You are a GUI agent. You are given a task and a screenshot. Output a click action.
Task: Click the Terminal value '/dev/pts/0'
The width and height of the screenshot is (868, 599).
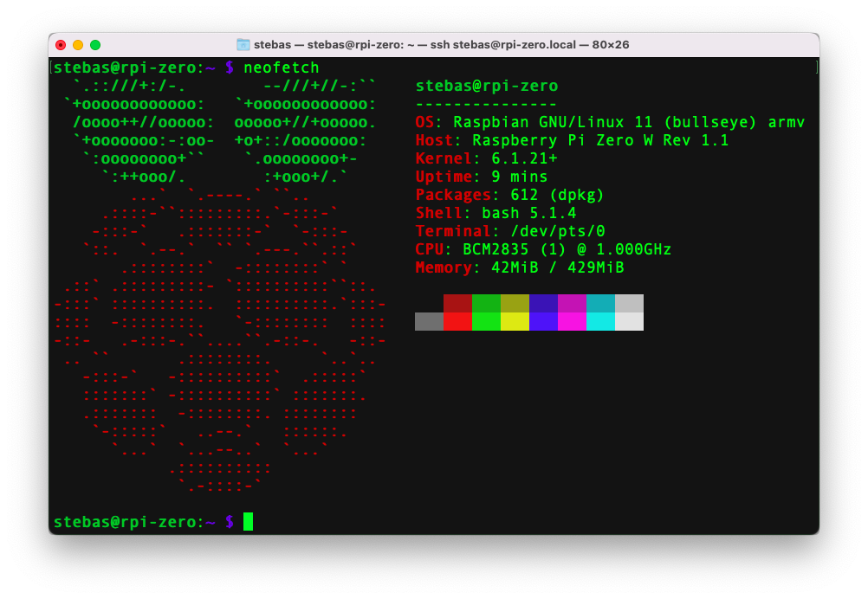coord(558,231)
